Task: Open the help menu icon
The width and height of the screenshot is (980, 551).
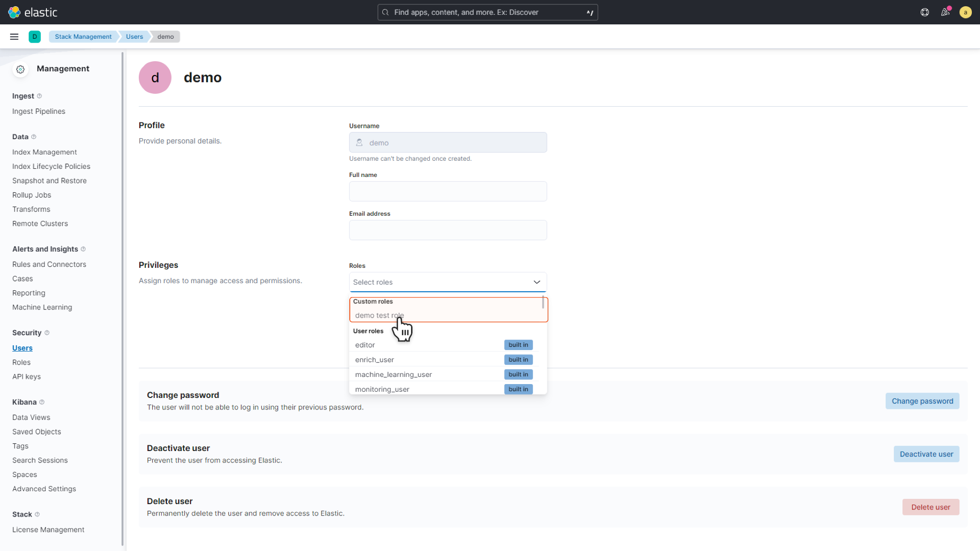Action: 924,12
